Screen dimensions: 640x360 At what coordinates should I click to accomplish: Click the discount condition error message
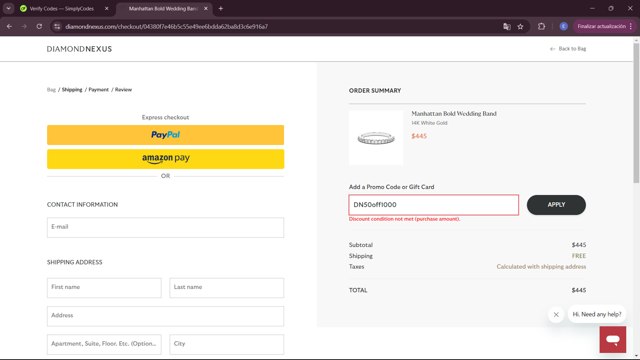pyautogui.click(x=404, y=219)
